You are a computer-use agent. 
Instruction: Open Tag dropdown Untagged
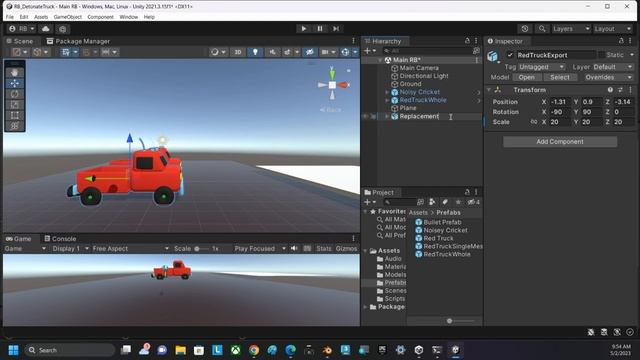pyautogui.click(x=542, y=67)
